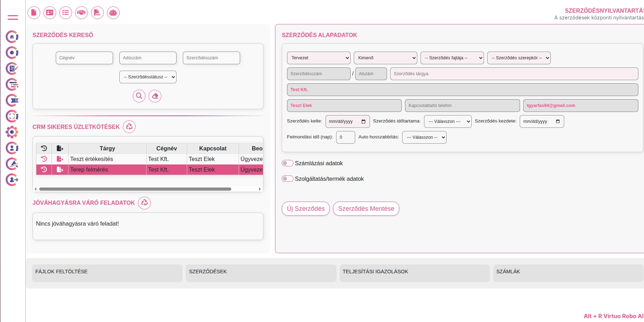Open the hamburger menu
This screenshot has width=644, height=322.
[x=13, y=17]
